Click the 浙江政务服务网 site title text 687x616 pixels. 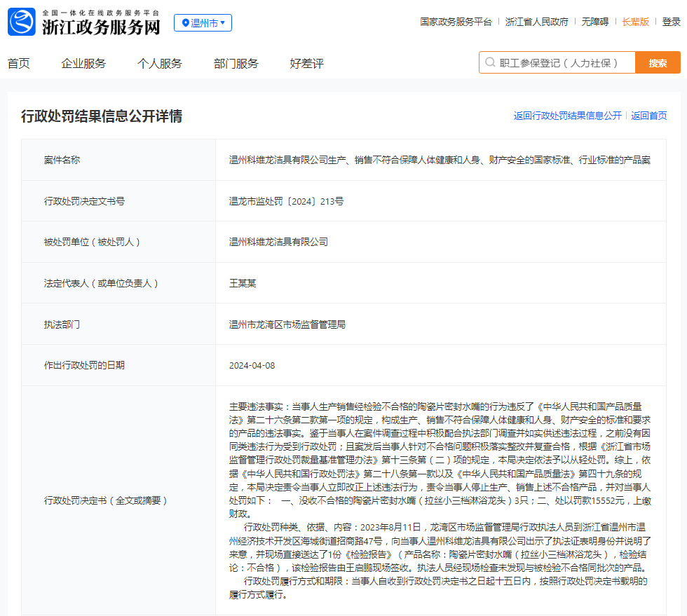click(101, 27)
